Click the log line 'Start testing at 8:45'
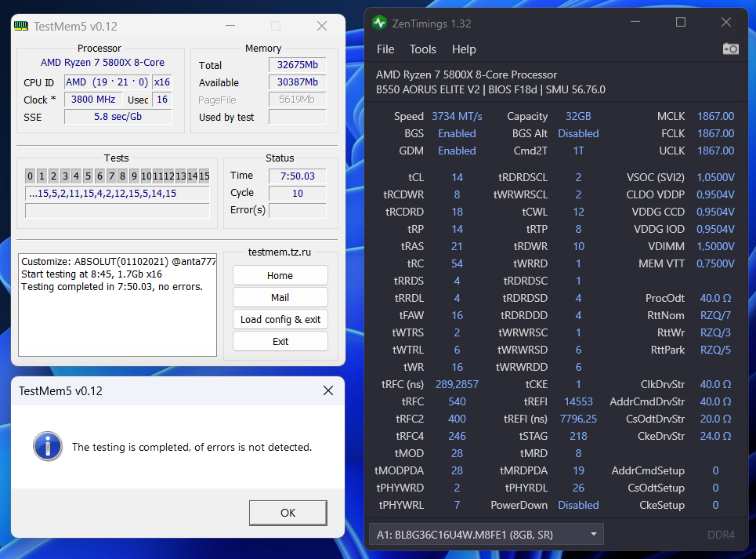Image resolution: width=756 pixels, height=559 pixels. (x=92, y=274)
